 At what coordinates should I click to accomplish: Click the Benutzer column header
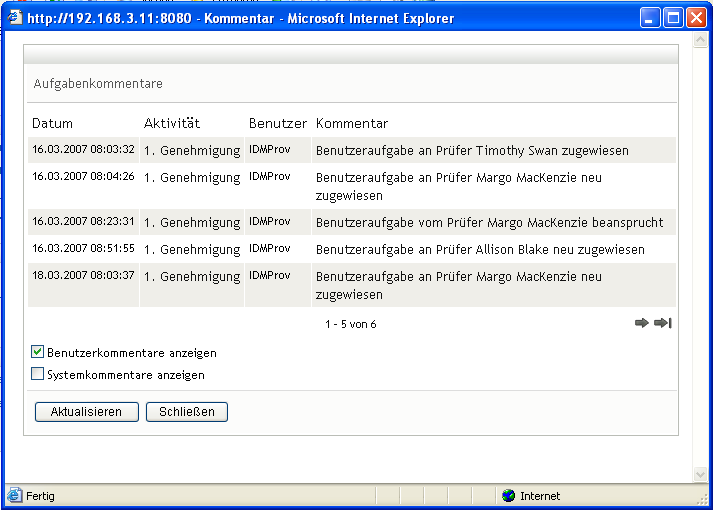tap(278, 124)
